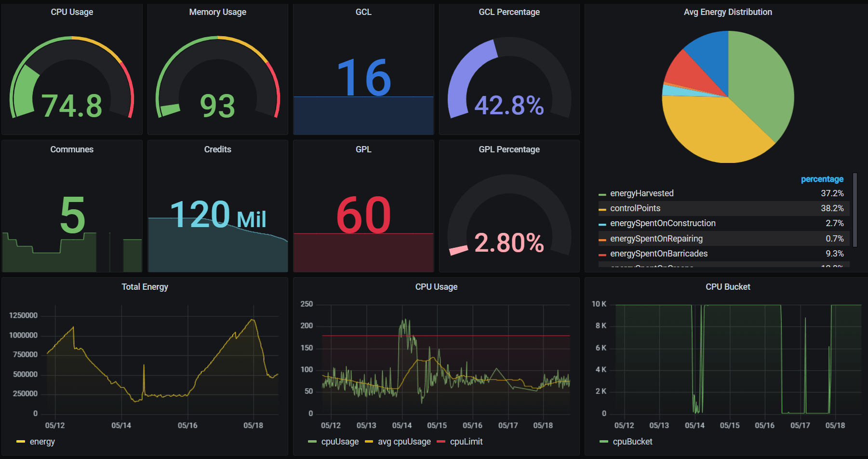The width and height of the screenshot is (868, 459).
Task: Click the controlPoints yellow color swatch
Action: click(x=602, y=210)
